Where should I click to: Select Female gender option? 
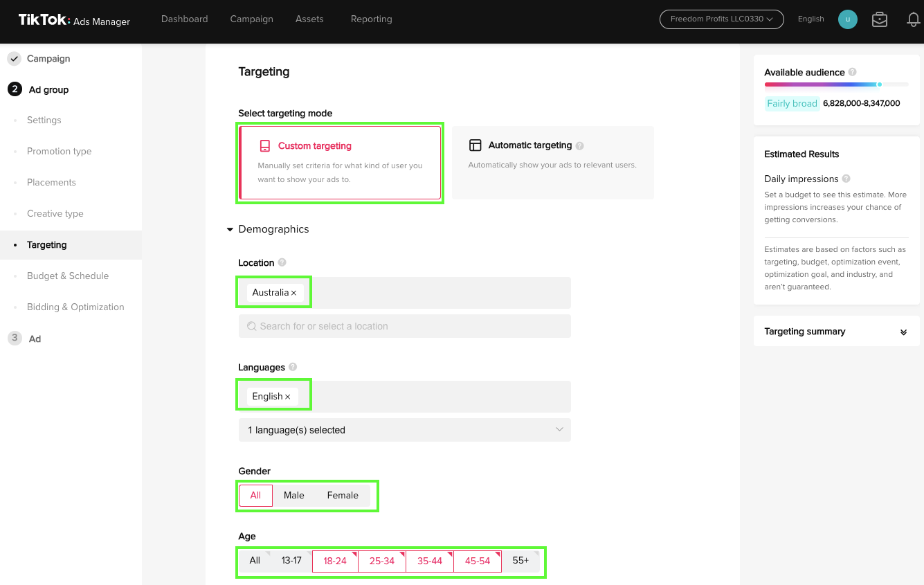343,496
